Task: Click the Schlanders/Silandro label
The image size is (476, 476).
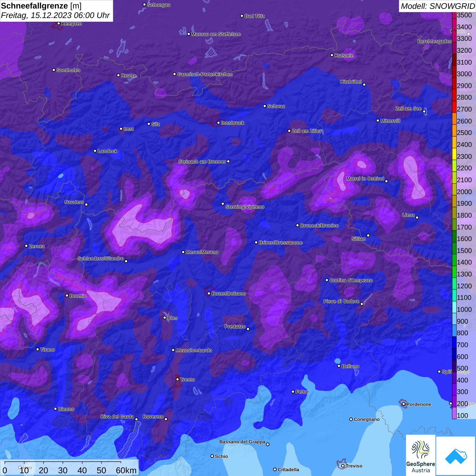Action: coord(101,258)
